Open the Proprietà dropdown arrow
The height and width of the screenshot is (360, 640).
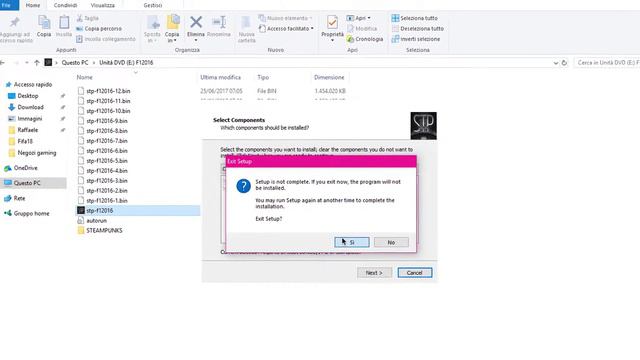tap(332, 40)
